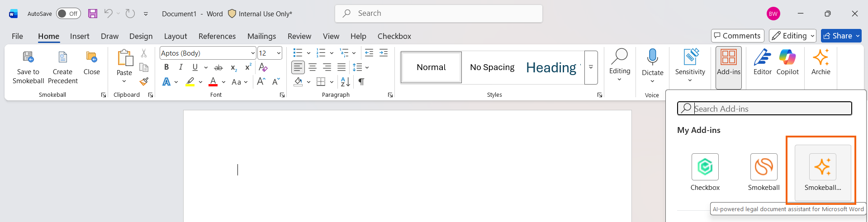Click the Create Precedent icon
This screenshot has height=222, width=868.
click(62, 57)
